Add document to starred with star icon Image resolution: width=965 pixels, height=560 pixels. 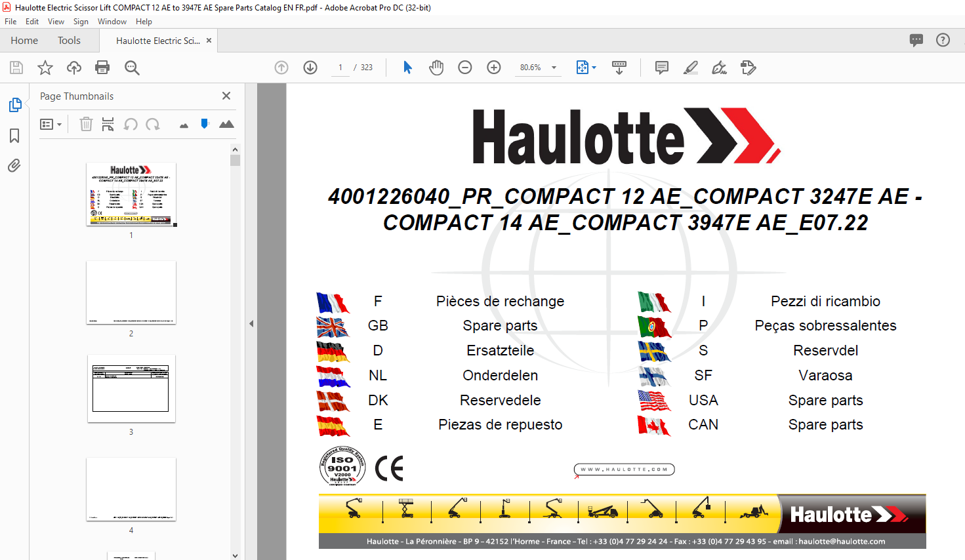(x=45, y=68)
